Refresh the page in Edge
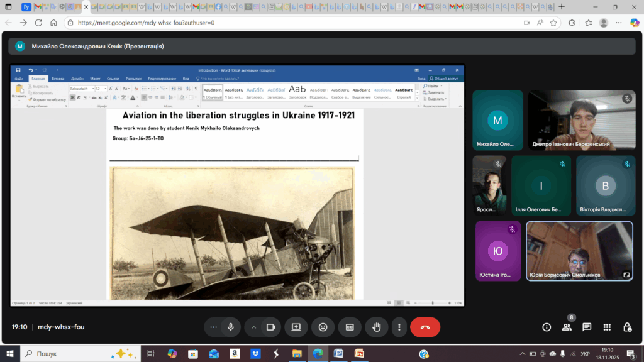The width and height of the screenshot is (644, 362). tap(39, 23)
